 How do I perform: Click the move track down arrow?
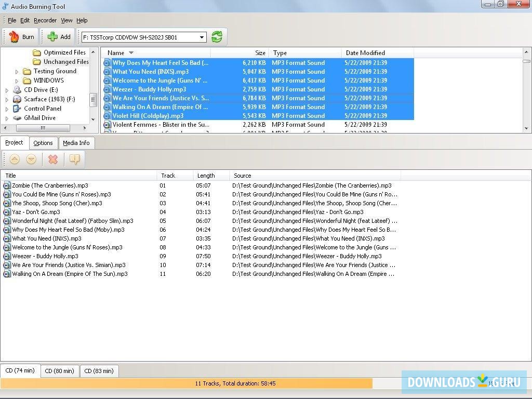point(31,159)
